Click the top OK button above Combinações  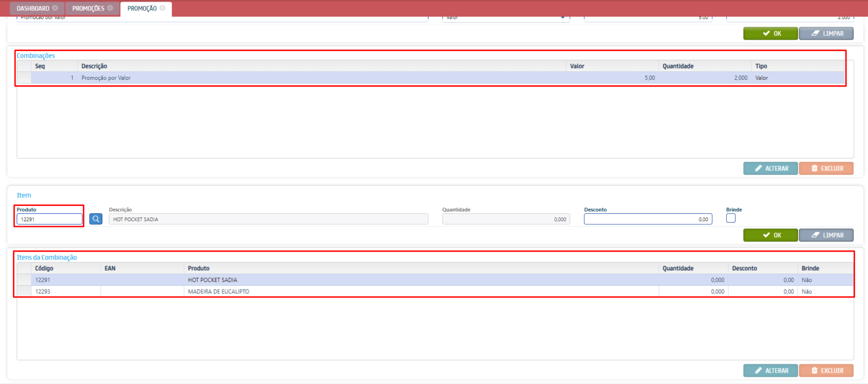(x=770, y=33)
